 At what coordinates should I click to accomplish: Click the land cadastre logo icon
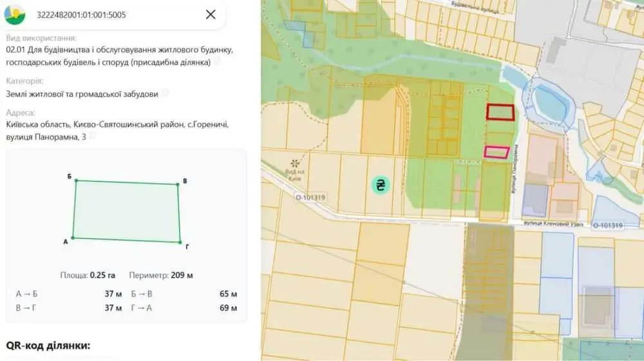tap(15, 15)
